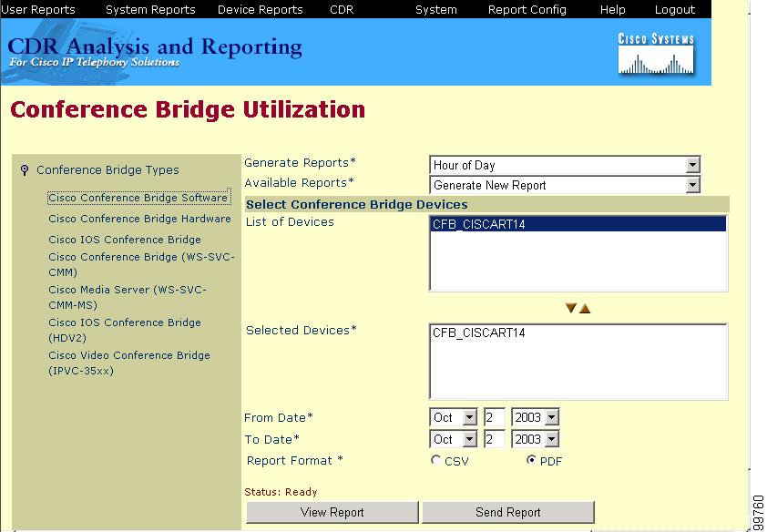Click the up arrow to remove device
The width and height of the screenshot is (767, 532).
pyautogui.click(x=585, y=308)
